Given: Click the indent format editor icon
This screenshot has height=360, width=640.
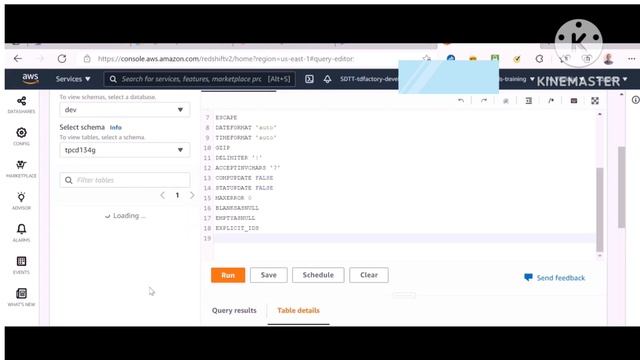Looking at the screenshot, I should click(x=529, y=100).
